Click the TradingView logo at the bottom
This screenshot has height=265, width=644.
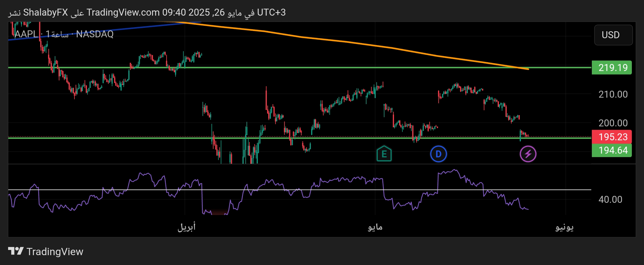[x=46, y=251]
